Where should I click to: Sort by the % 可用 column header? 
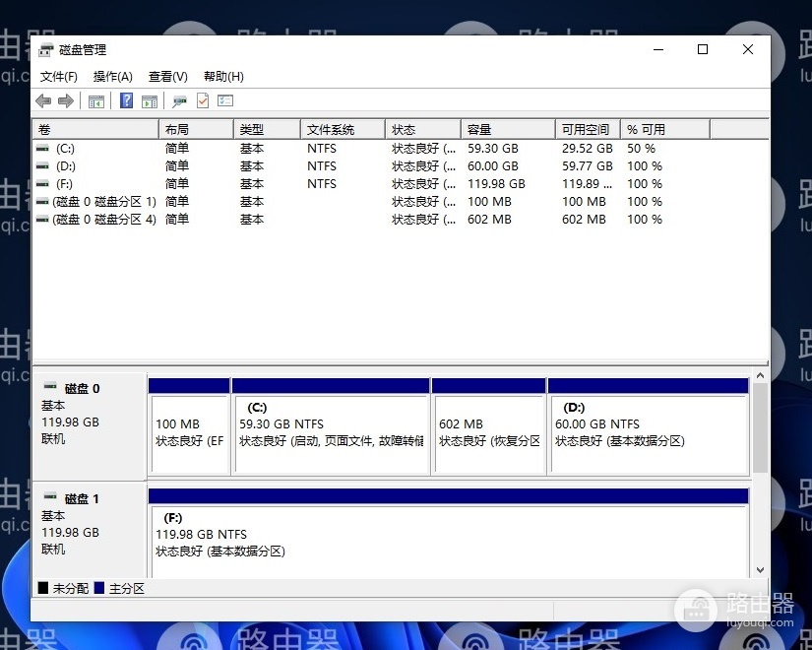tap(665, 130)
